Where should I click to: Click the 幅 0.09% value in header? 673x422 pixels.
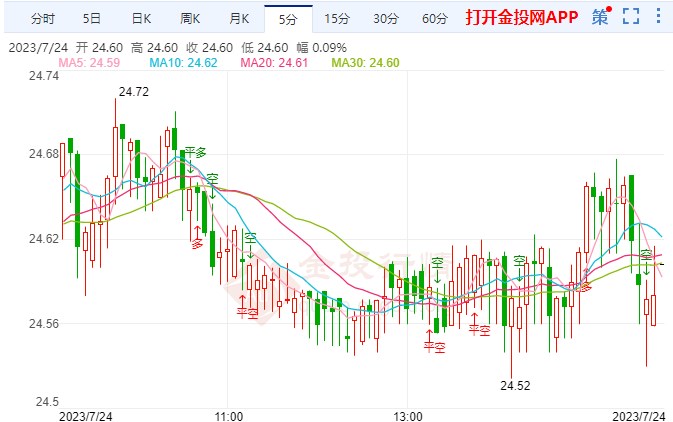click(321, 47)
